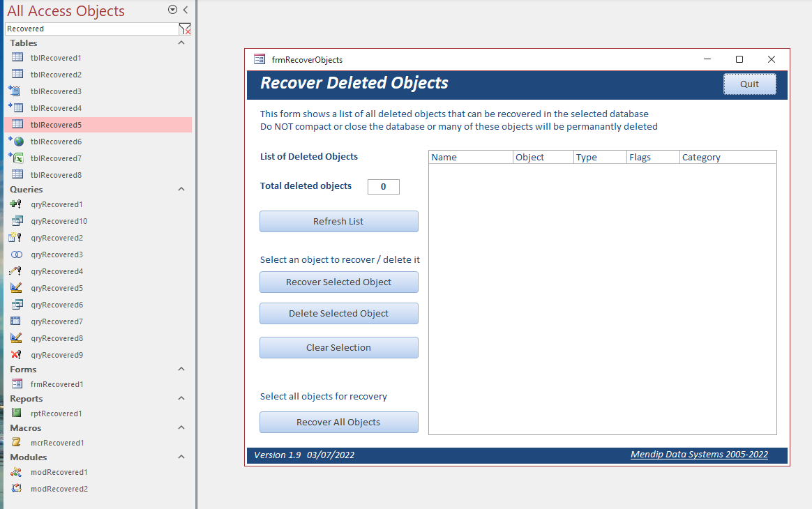
Task: Click the qryRecovered5 query icon
Action: (x=17, y=288)
